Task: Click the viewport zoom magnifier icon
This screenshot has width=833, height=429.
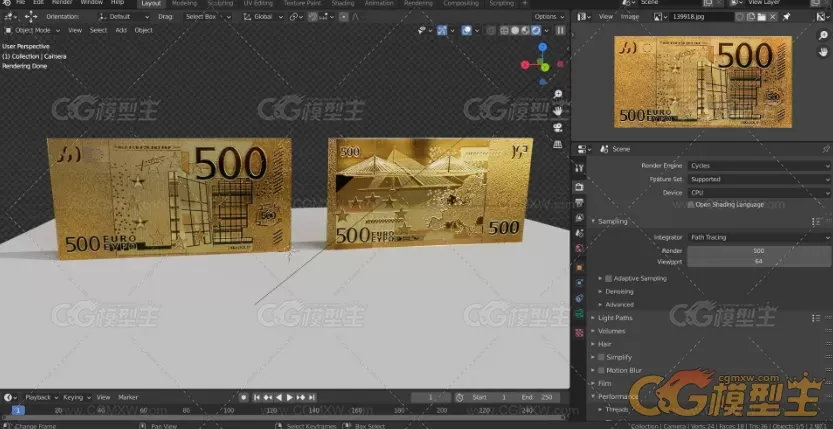Action: [x=558, y=95]
